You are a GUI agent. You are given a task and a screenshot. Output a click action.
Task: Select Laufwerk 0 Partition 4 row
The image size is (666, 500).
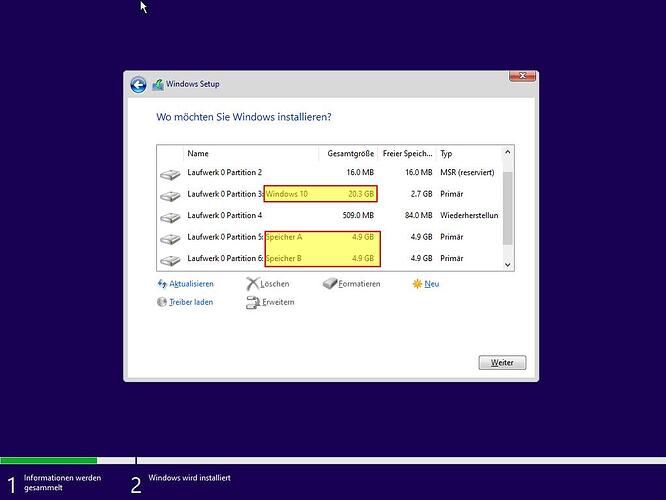[x=329, y=215]
